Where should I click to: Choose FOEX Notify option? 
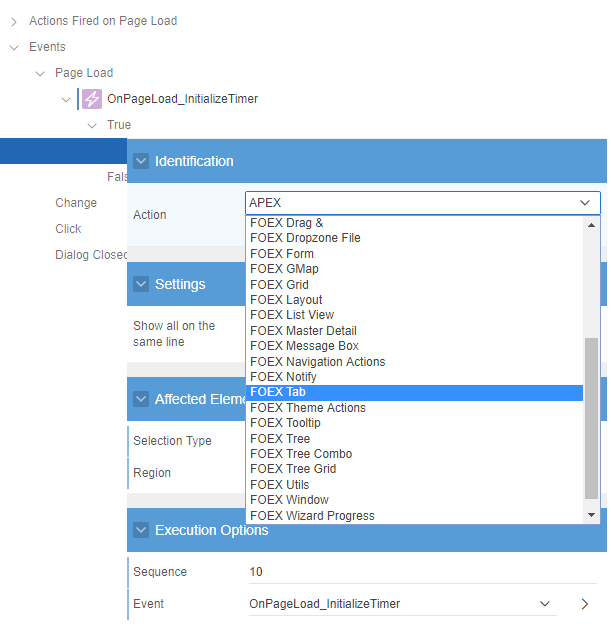click(414, 376)
